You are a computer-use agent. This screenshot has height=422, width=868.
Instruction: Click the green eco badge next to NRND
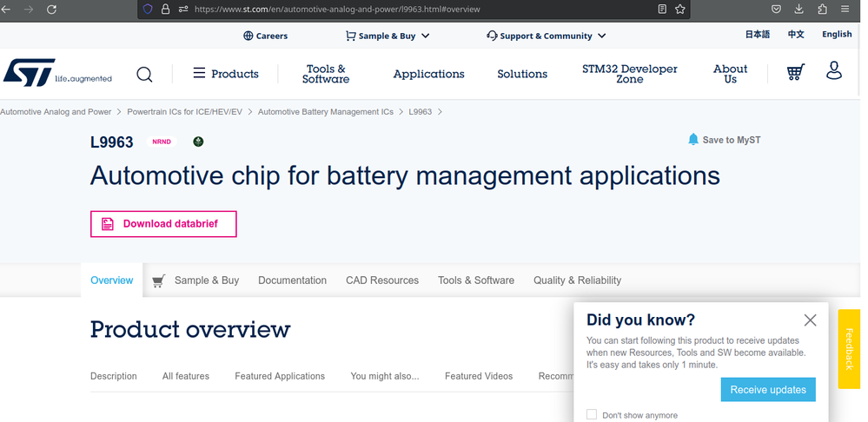(198, 142)
